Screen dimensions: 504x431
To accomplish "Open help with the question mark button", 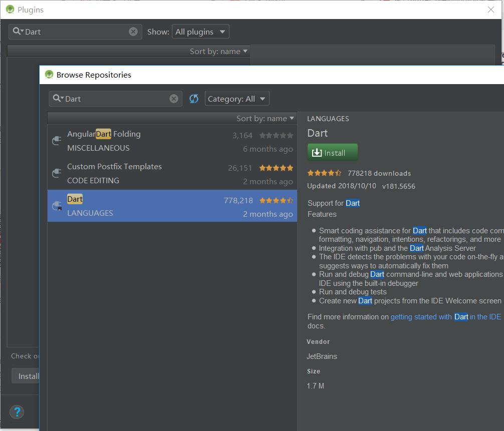I will click(x=17, y=412).
